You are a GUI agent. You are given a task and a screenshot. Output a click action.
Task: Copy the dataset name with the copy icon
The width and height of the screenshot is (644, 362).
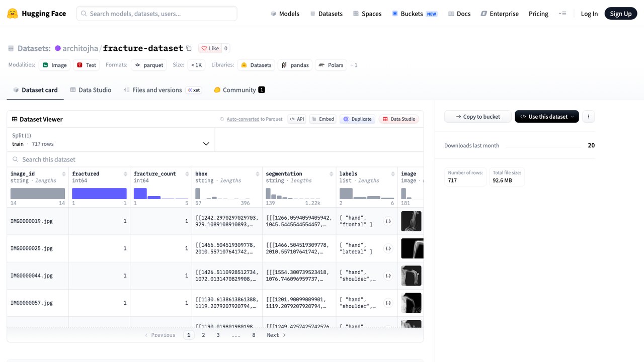[189, 48]
